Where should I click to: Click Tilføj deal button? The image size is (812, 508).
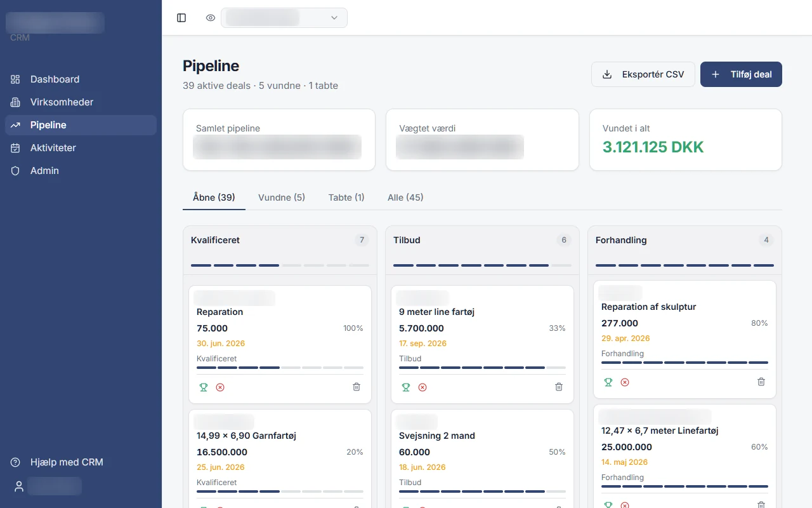coord(741,74)
